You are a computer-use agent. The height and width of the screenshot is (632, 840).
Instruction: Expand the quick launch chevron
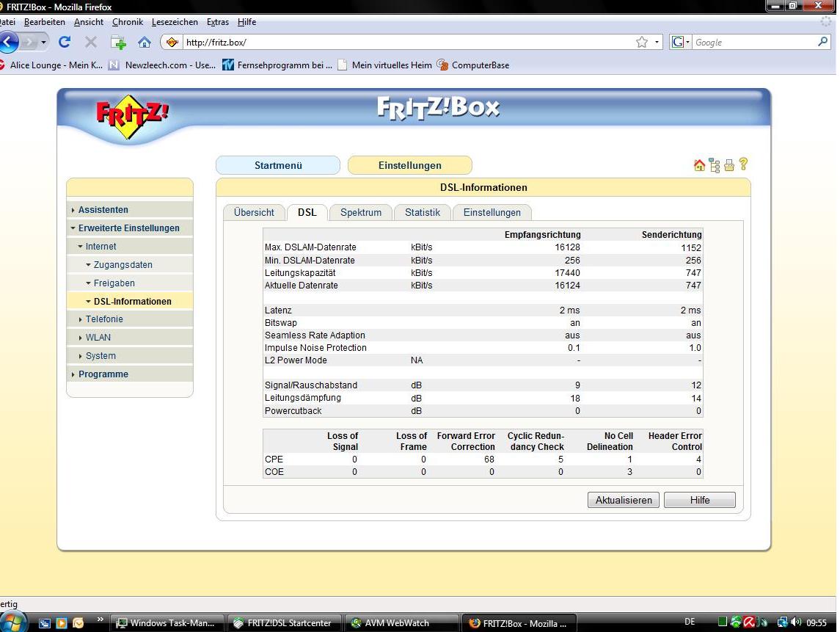pyautogui.click(x=101, y=620)
